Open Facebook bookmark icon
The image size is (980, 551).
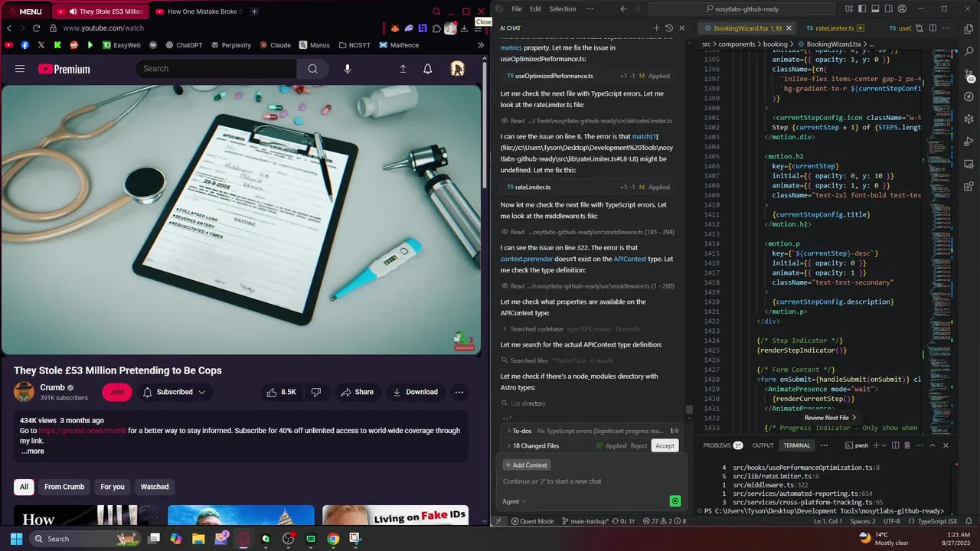25,45
